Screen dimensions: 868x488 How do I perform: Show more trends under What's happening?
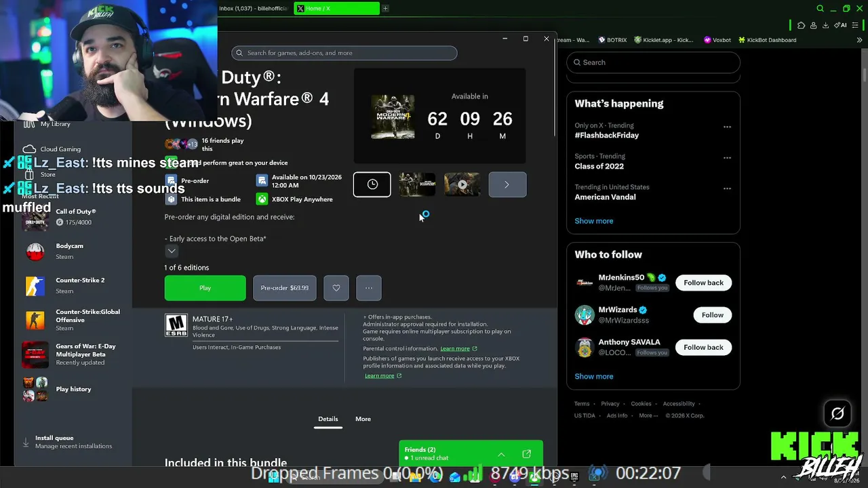pos(594,221)
